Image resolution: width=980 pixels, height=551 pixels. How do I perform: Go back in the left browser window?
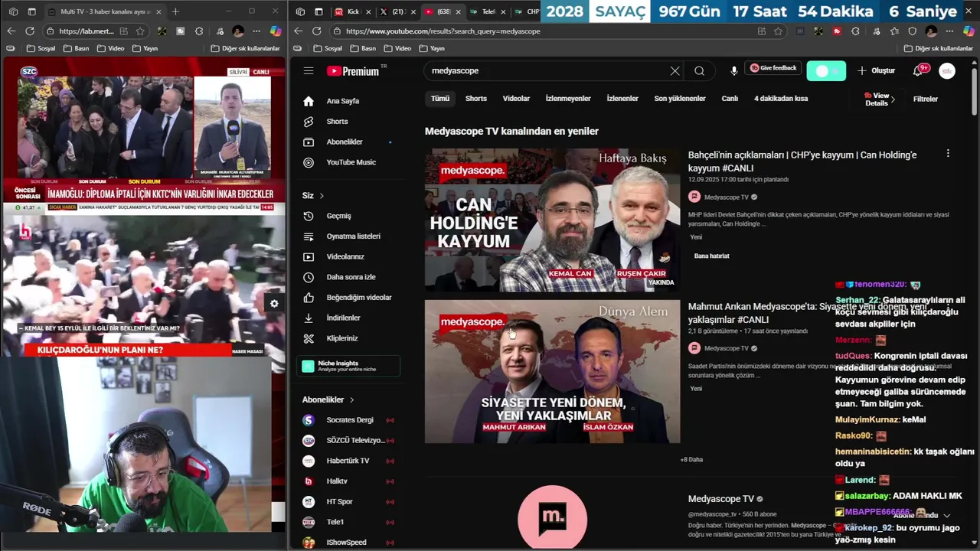(x=11, y=31)
